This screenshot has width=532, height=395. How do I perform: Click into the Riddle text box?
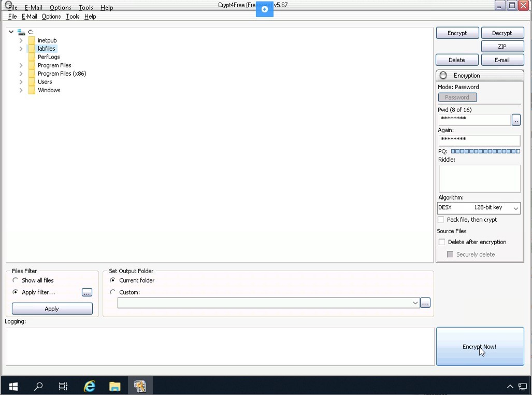tap(480, 179)
